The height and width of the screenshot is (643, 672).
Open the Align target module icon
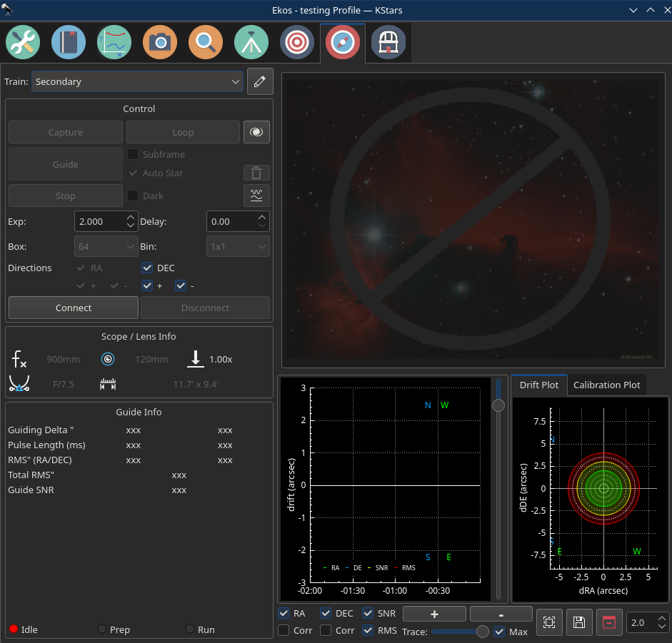[297, 42]
